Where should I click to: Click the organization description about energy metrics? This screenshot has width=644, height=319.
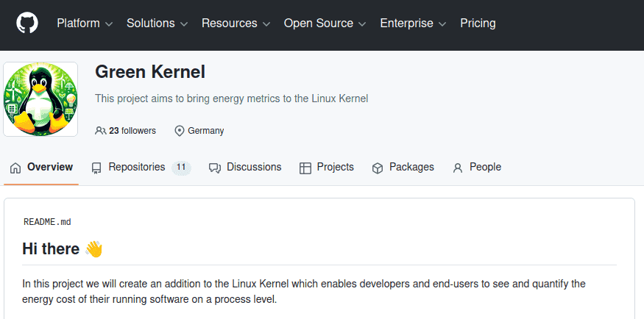(232, 98)
